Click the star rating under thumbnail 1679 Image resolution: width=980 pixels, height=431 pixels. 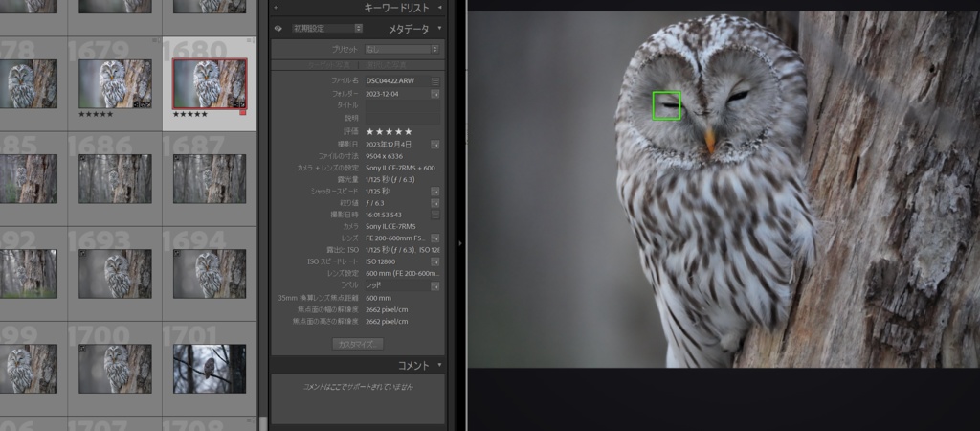96,115
